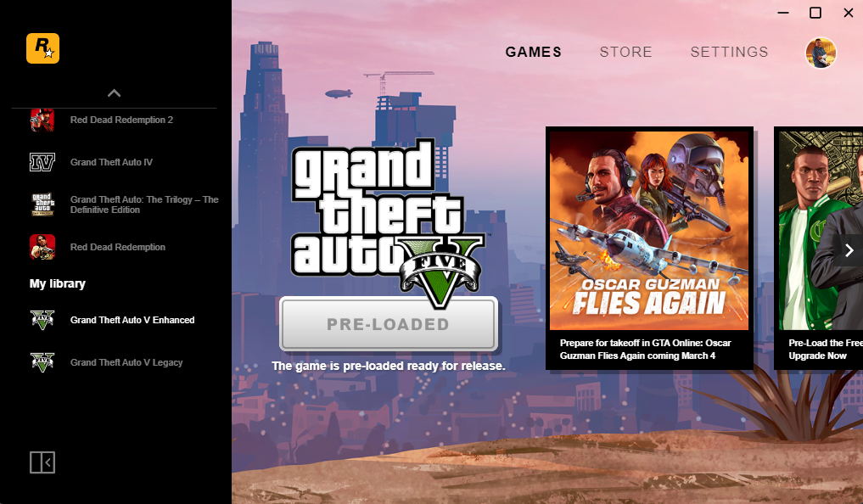Open the Store tab
863x504 pixels.
coord(625,53)
